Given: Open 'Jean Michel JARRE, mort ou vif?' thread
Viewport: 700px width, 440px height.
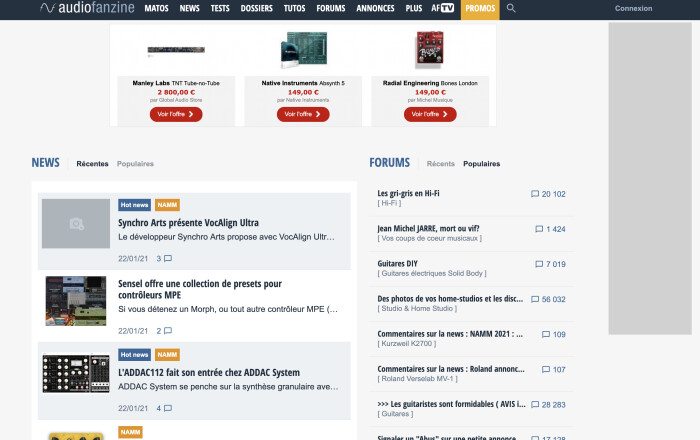Looking at the screenshot, I should [x=428, y=228].
